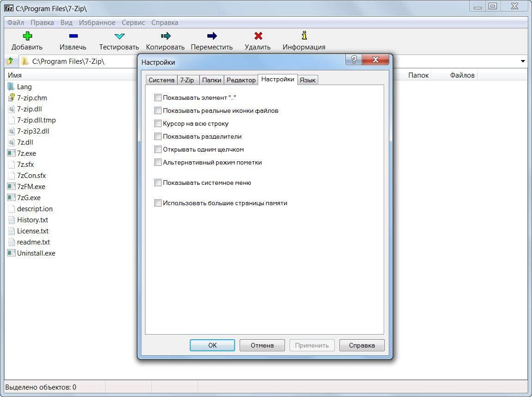532x397 pixels.
Task: Enable Показывать элемент ".." checkbox
Action: pos(158,98)
